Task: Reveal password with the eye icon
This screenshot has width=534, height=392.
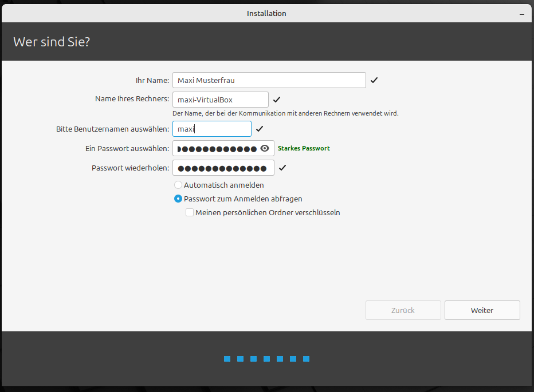Action: [x=265, y=148]
